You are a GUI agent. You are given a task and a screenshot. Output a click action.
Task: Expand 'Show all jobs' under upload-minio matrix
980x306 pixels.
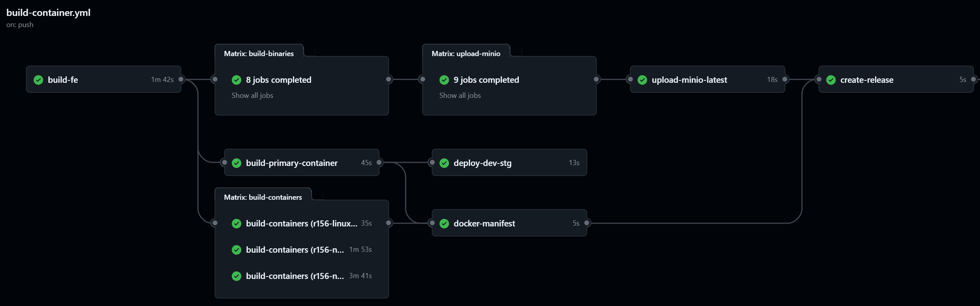(460, 96)
